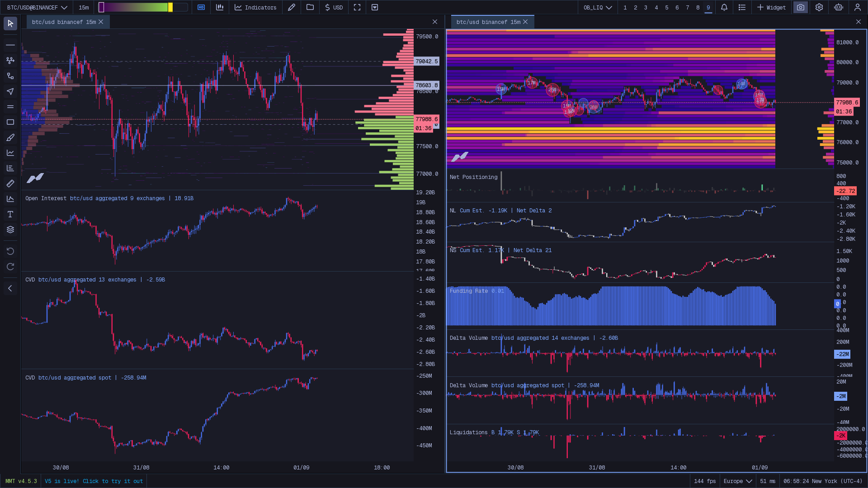Click the pencil draw icon in top toolbar
The width and height of the screenshot is (868, 488).
pyautogui.click(x=292, y=7)
